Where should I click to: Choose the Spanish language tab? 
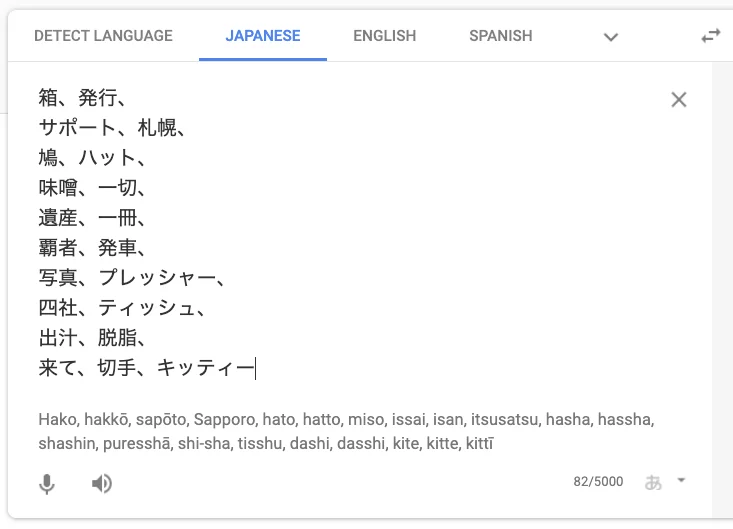(501, 36)
